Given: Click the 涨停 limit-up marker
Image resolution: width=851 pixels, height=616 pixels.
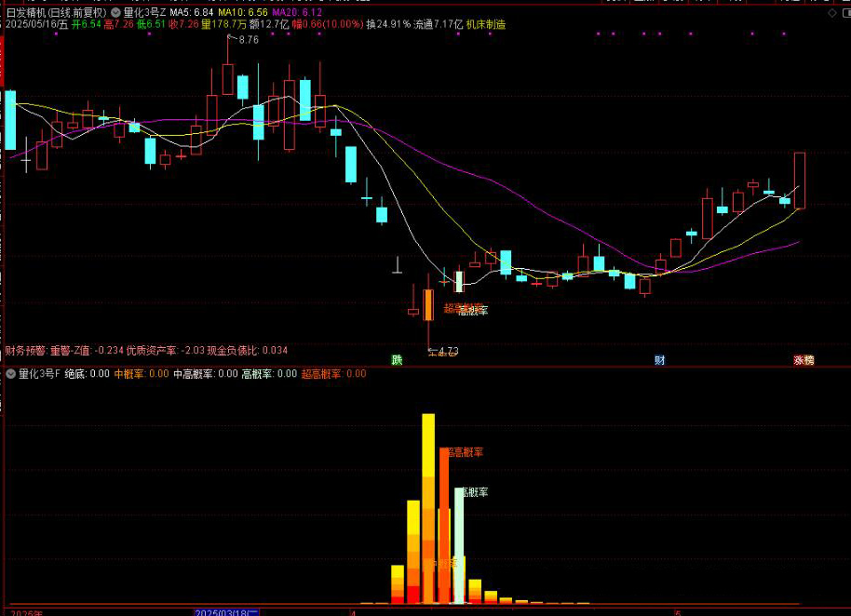Looking at the screenshot, I should pos(804,359).
